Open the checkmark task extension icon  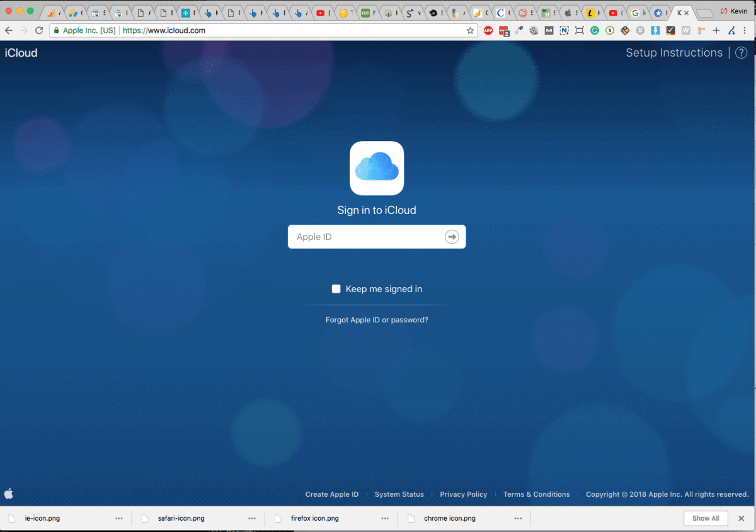(670, 30)
